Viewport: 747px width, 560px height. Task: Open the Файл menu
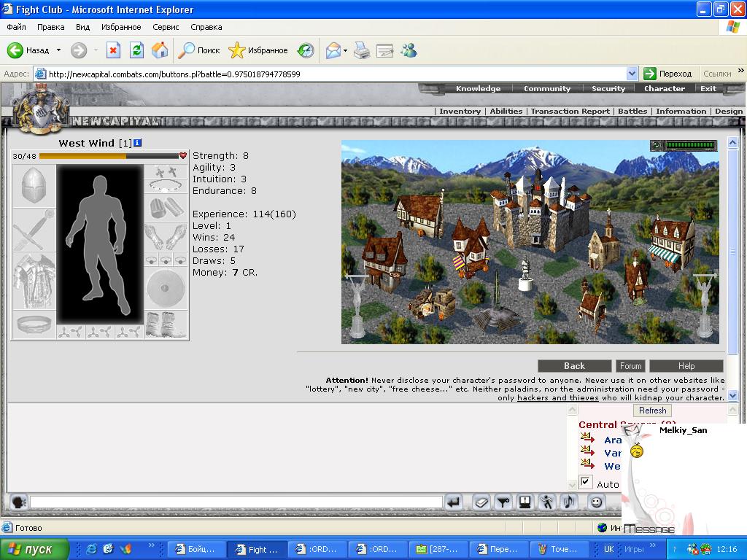16,27
